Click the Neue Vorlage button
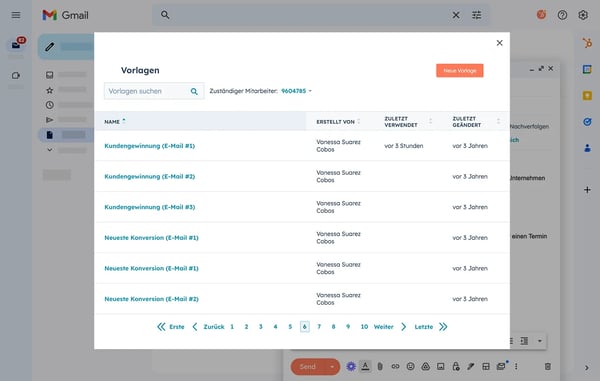The image size is (600, 381). coord(460,70)
